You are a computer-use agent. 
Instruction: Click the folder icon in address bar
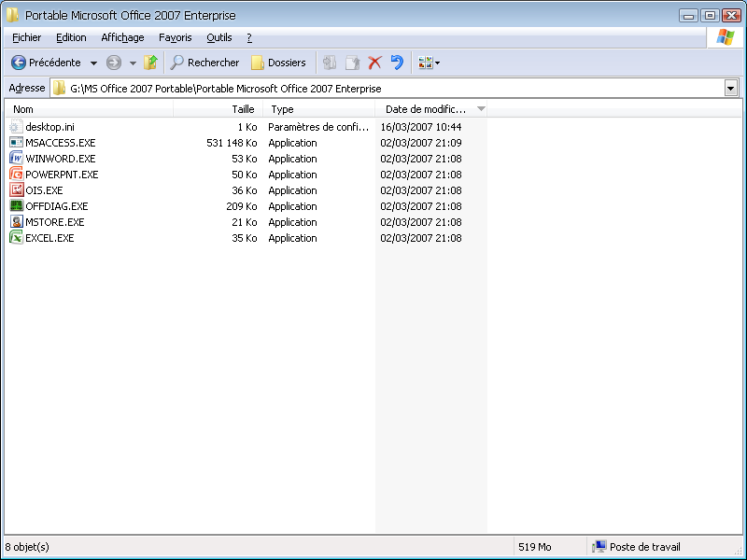point(59,88)
